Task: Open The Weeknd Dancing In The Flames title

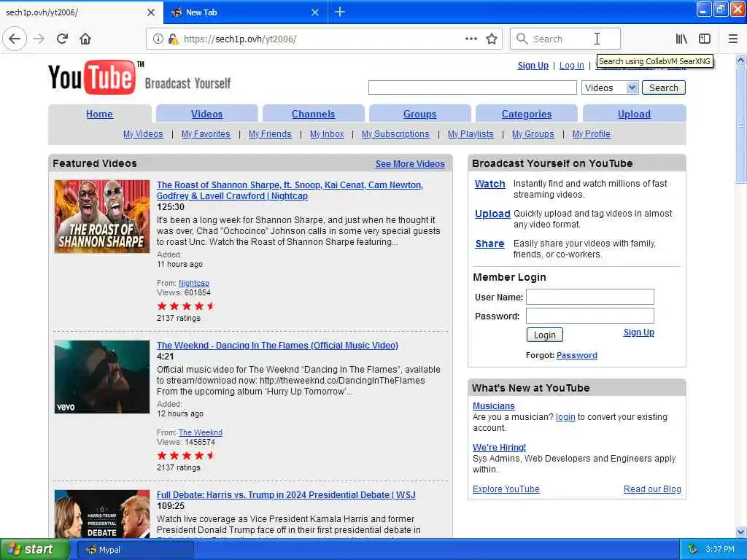Action: (x=277, y=345)
